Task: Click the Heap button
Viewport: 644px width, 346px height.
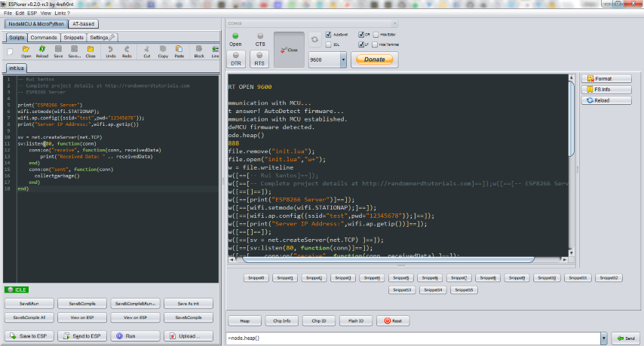Action: point(245,320)
